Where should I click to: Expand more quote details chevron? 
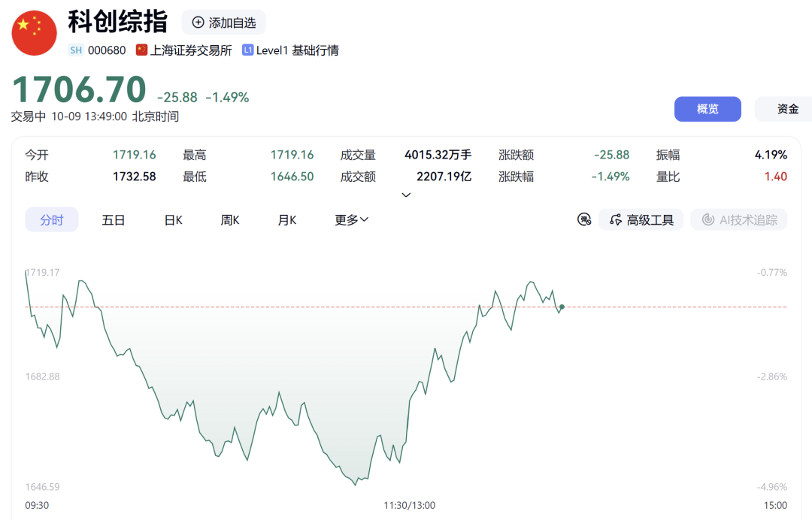click(x=406, y=195)
